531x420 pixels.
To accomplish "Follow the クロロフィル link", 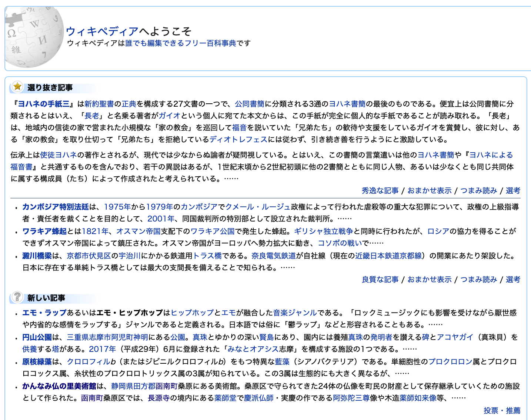I will [x=89, y=362].
